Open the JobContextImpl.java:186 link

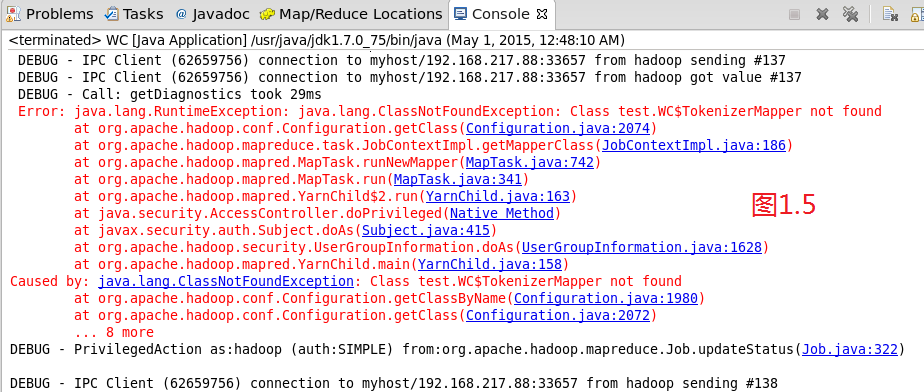pyautogui.click(x=694, y=145)
